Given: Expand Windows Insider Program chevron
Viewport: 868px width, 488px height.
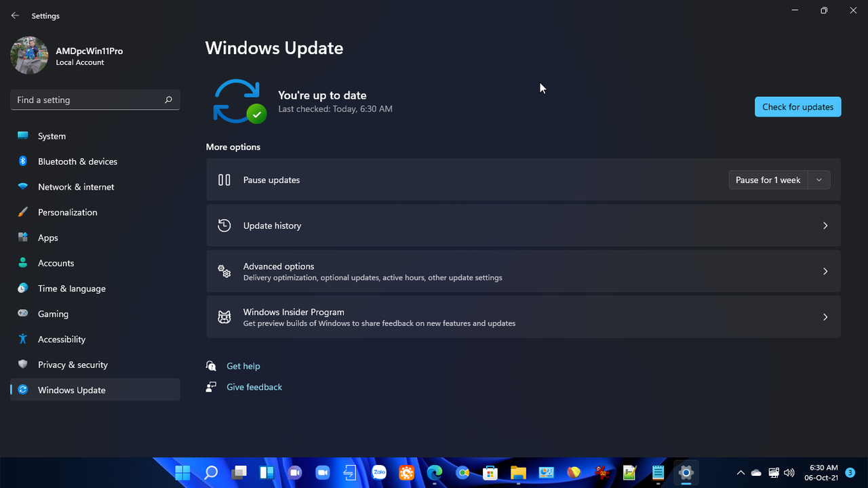Looking at the screenshot, I should tap(825, 317).
